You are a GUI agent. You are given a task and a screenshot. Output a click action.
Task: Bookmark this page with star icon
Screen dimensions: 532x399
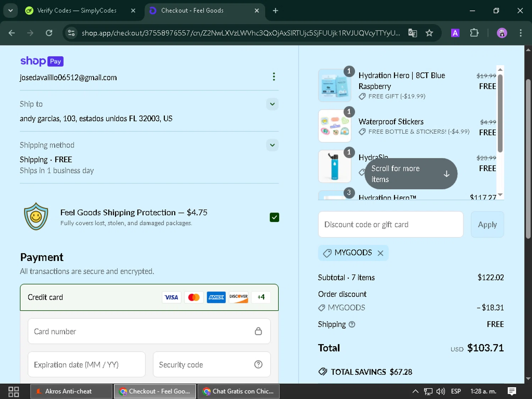(x=429, y=33)
